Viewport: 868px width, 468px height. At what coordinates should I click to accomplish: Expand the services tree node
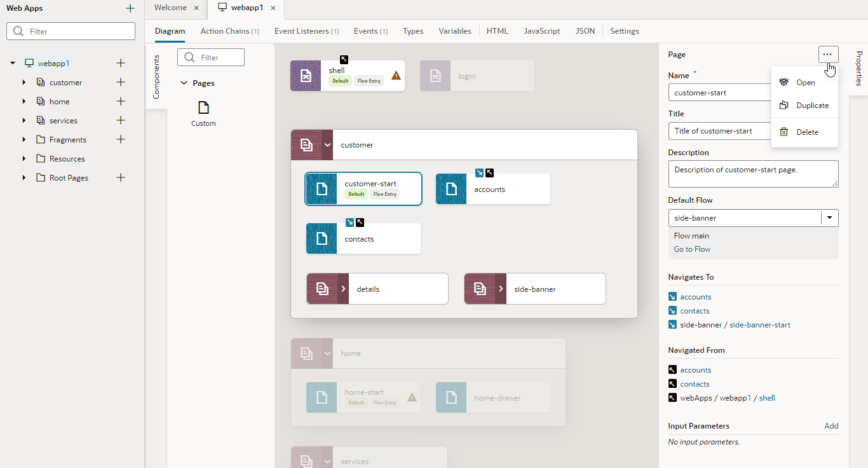(24, 120)
